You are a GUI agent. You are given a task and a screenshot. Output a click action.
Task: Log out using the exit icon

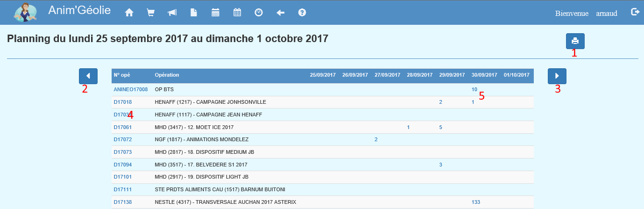(x=635, y=12)
